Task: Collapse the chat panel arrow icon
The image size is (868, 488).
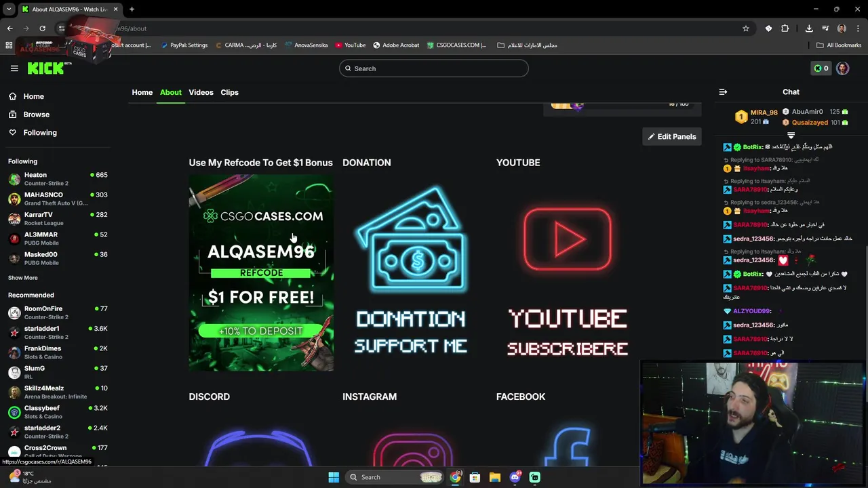Action: tap(723, 91)
